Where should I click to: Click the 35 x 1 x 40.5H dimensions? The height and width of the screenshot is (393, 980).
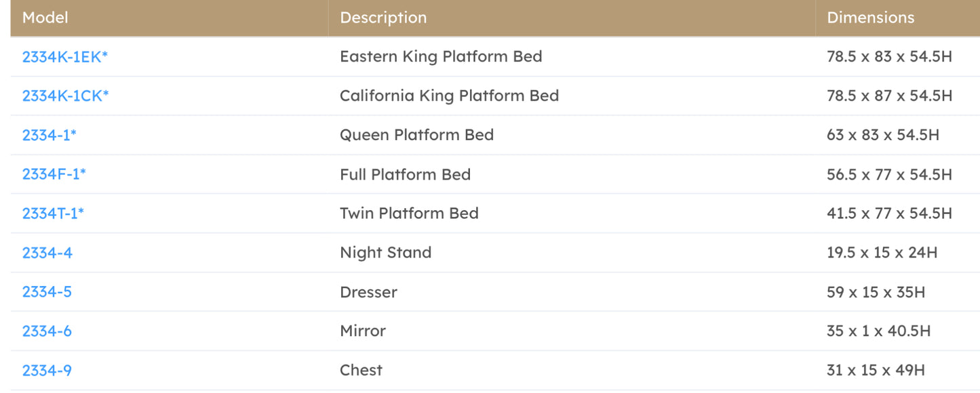pos(878,331)
